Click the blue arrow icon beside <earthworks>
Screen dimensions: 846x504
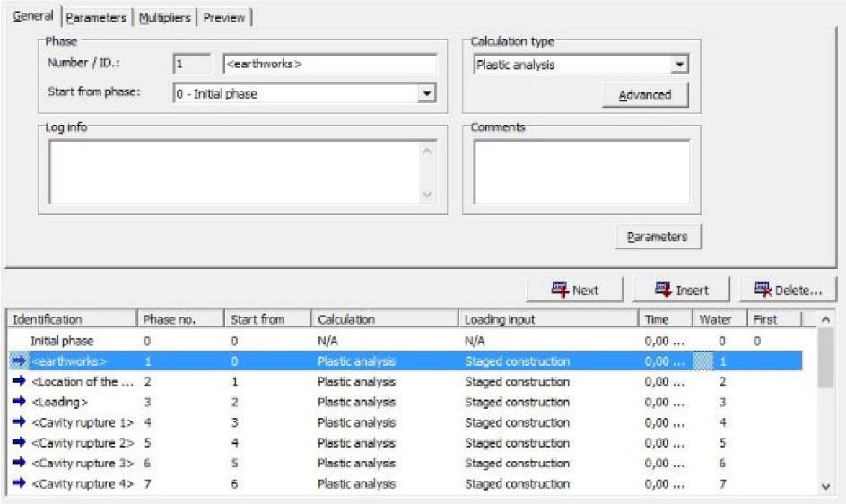(19, 361)
